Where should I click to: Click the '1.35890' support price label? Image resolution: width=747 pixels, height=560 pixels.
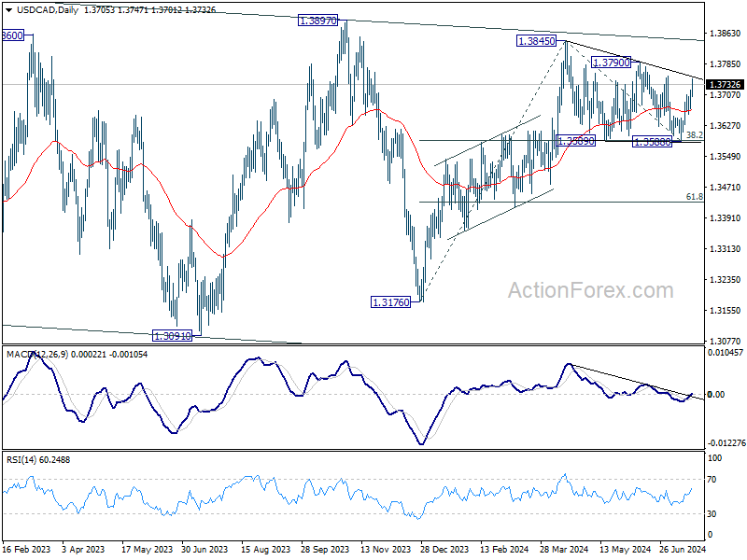tap(576, 141)
